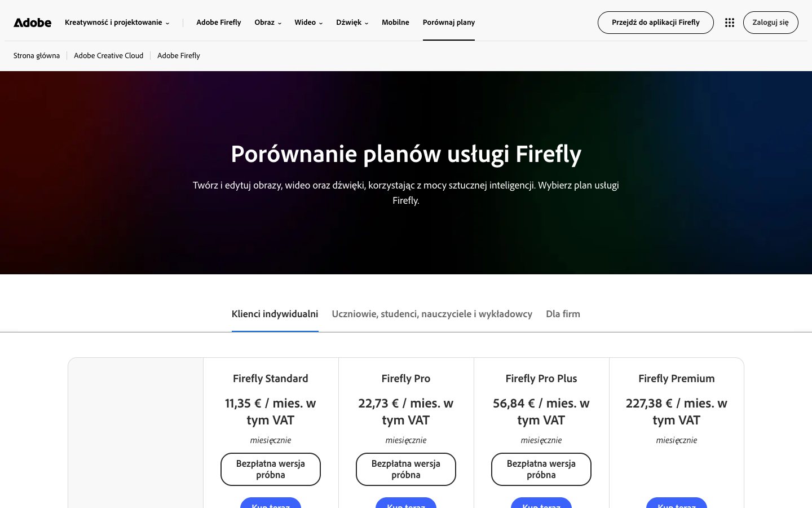Click Kup teraz under Firefly Pro
This screenshot has width=812, height=508.
click(x=406, y=503)
